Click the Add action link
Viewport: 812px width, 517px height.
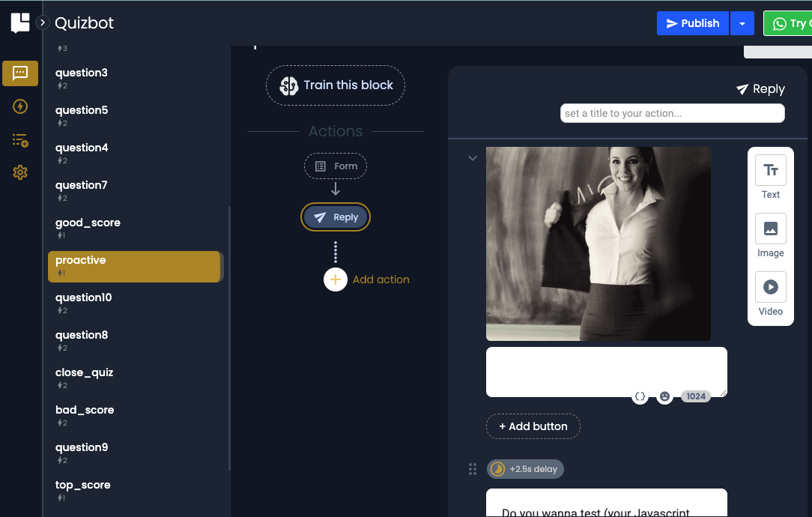381,279
